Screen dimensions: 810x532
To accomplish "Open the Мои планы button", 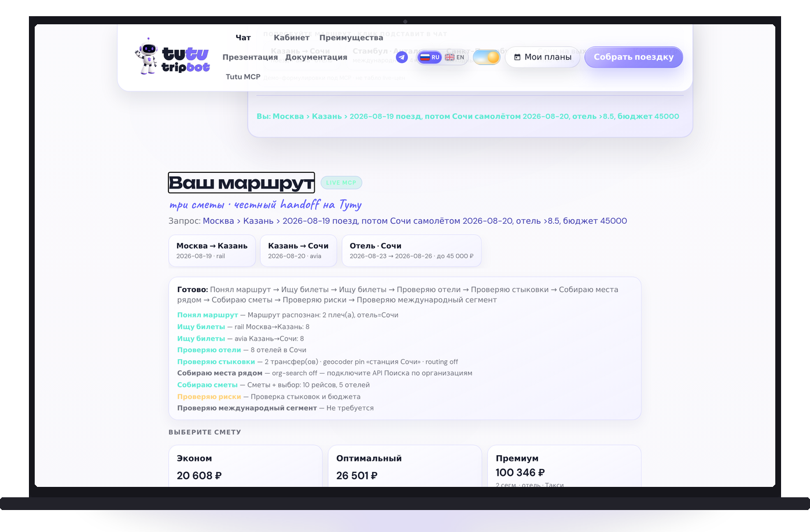I will pos(543,57).
